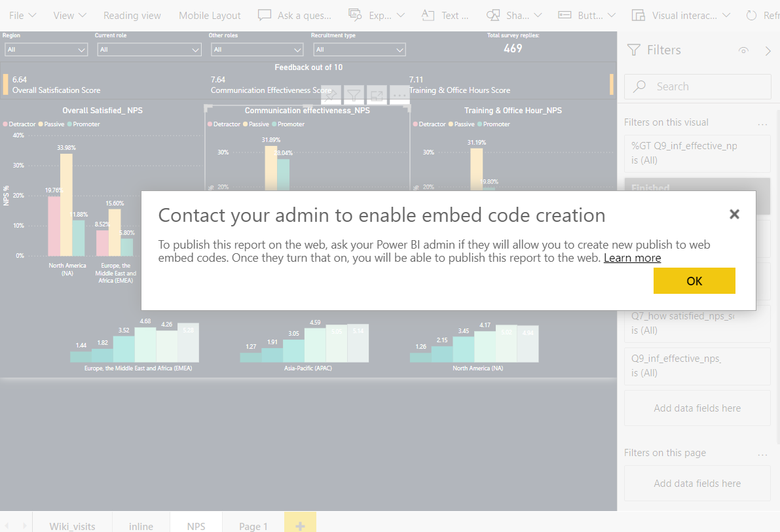Switch to the Page 1 tab
780x532 pixels.
[x=253, y=525]
